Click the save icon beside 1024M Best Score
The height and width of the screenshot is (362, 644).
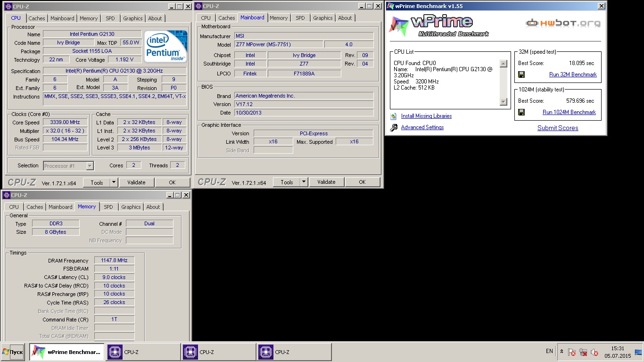(x=521, y=112)
